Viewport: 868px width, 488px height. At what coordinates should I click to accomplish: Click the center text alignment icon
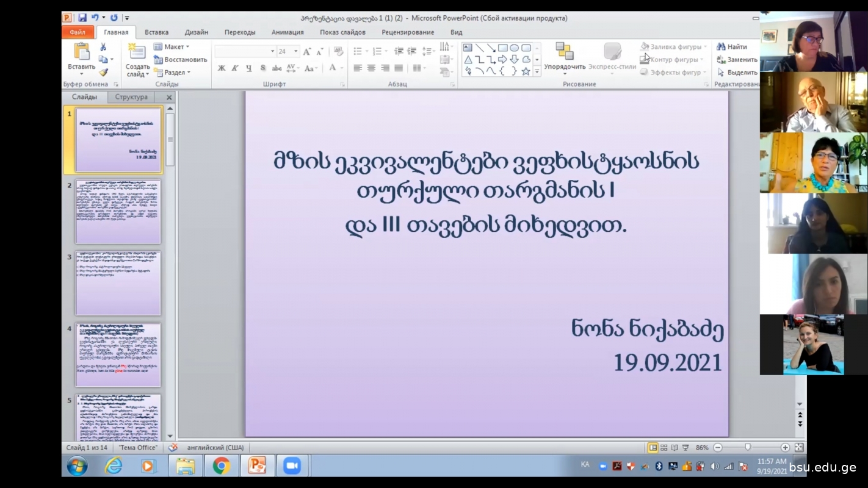371,68
